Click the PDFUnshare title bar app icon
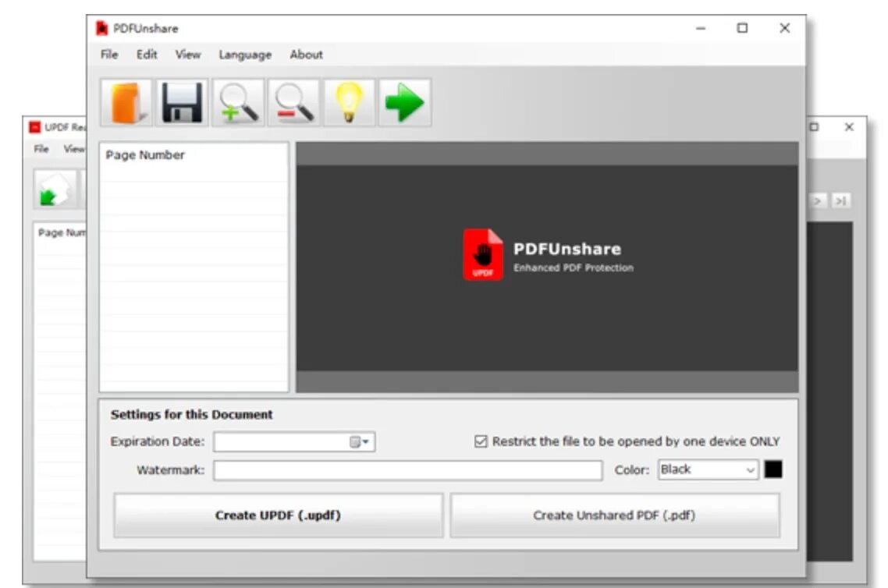The height and width of the screenshot is (588, 888). pos(102,28)
